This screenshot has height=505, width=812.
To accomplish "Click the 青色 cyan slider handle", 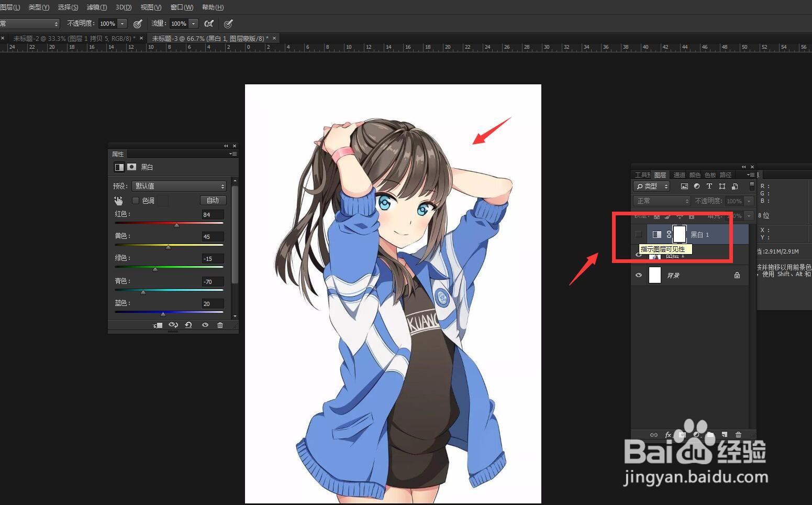I will point(143,292).
